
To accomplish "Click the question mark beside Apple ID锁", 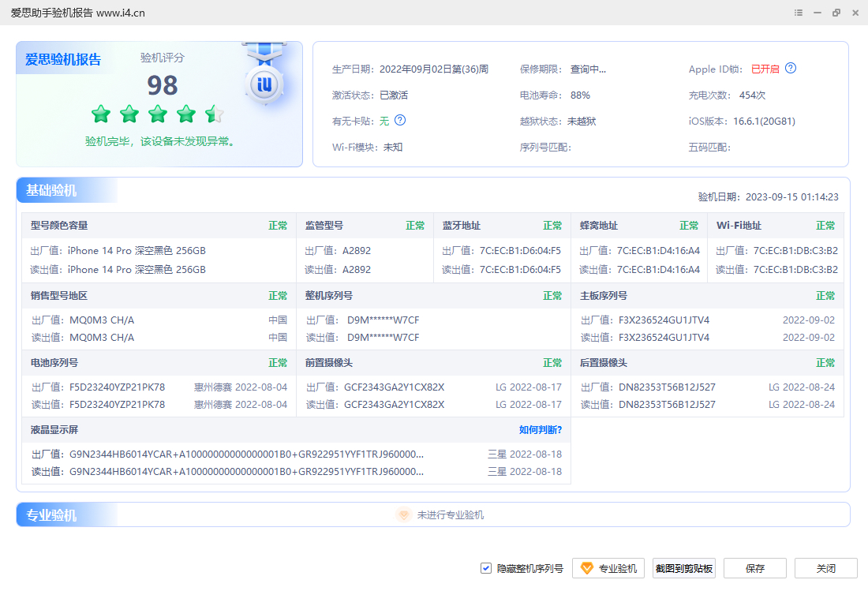I will coord(791,69).
